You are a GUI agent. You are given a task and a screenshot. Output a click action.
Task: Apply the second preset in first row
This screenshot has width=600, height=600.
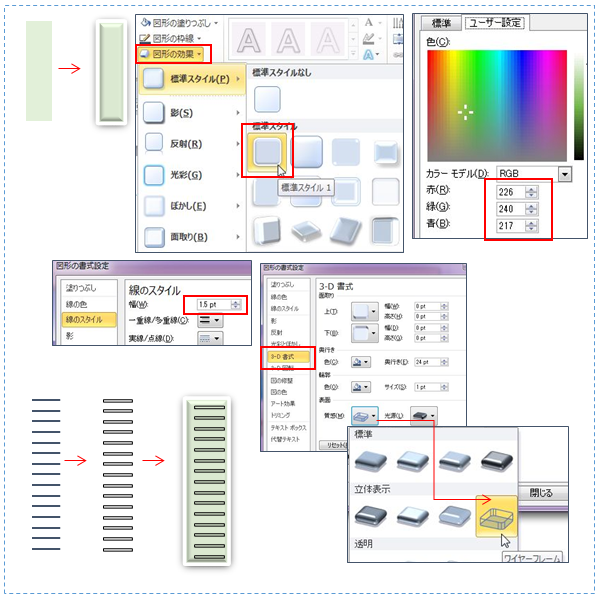[x=307, y=152]
